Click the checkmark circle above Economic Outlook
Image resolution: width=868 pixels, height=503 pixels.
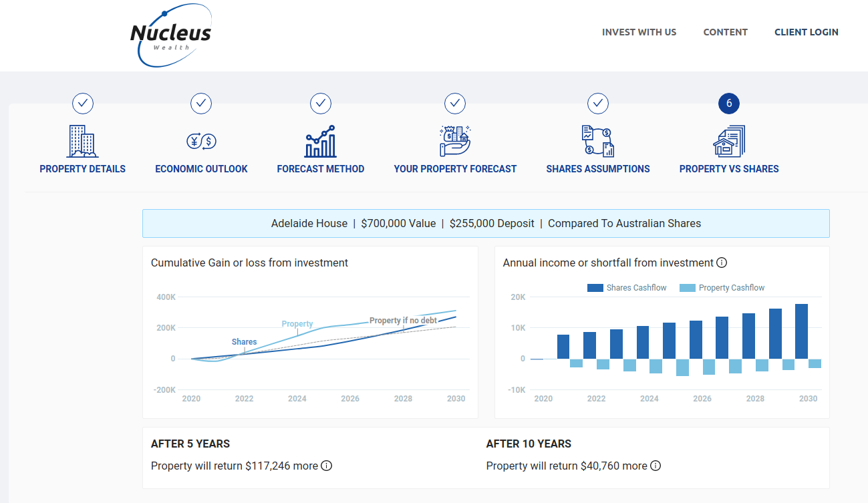point(201,104)
